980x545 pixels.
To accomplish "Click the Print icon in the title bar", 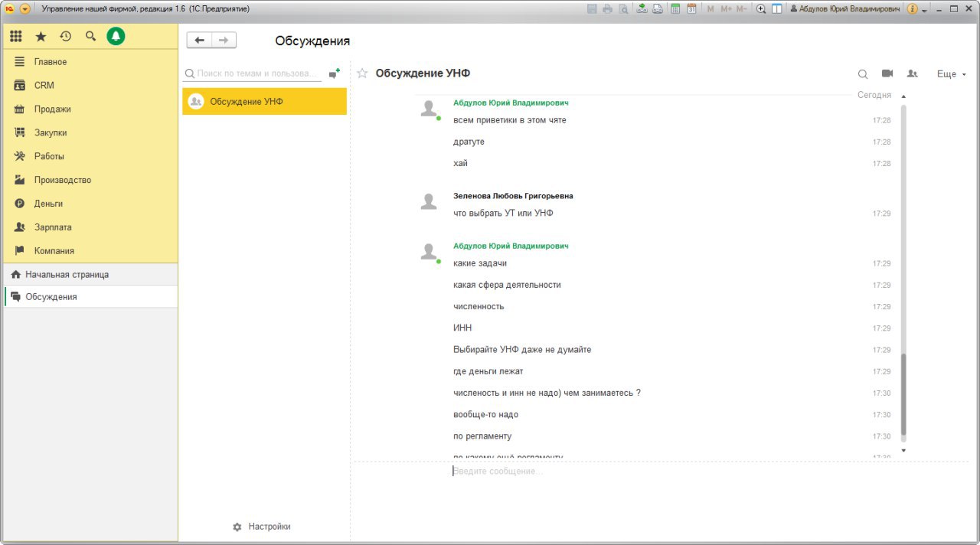I will pos(607,9).
